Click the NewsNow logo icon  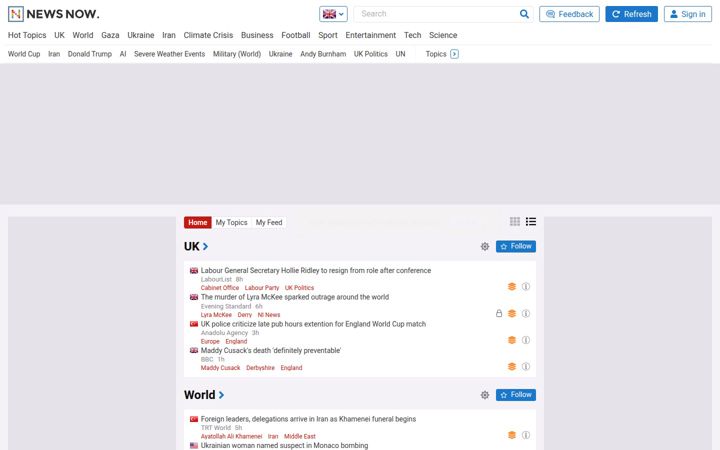click(x=16, y=14)
